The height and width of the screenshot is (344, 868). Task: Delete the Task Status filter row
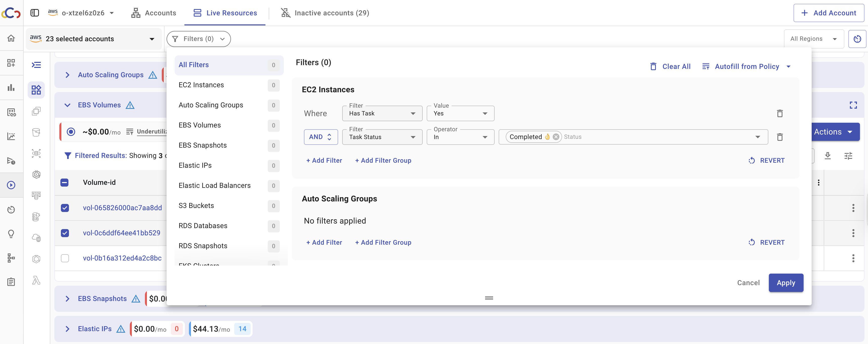coord(779,137)
